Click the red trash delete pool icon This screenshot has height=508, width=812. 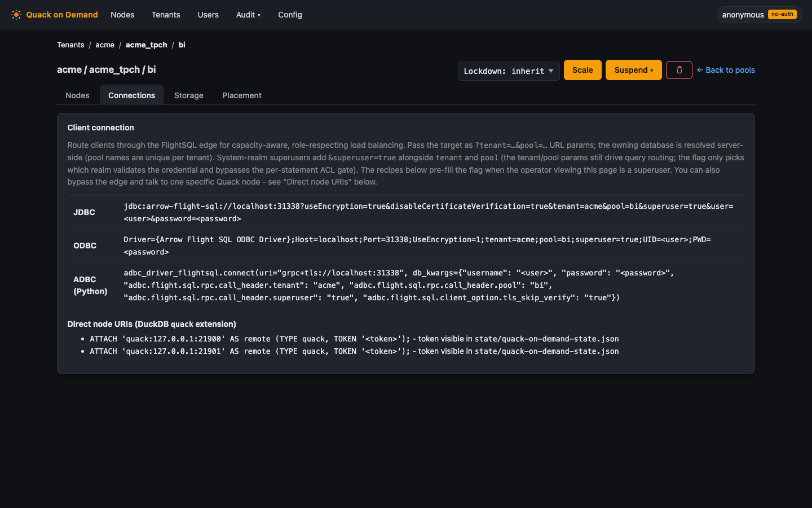pos(679,70)
